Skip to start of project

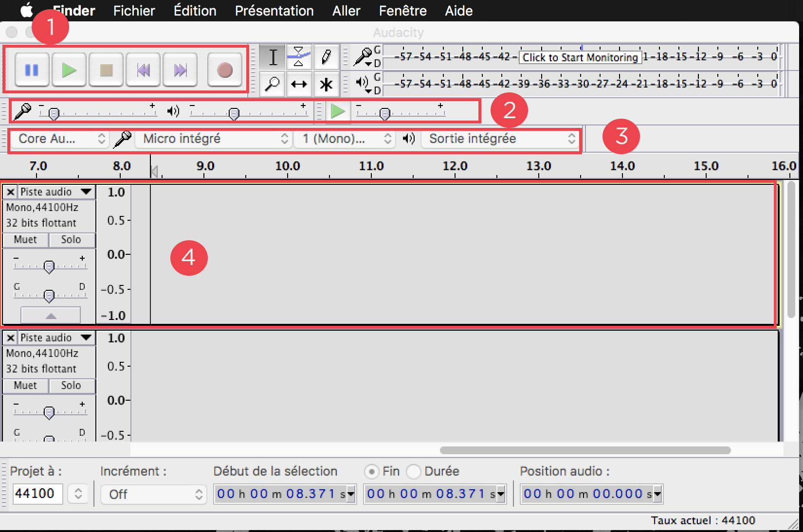pyautogui.click(x=143, y=70)
